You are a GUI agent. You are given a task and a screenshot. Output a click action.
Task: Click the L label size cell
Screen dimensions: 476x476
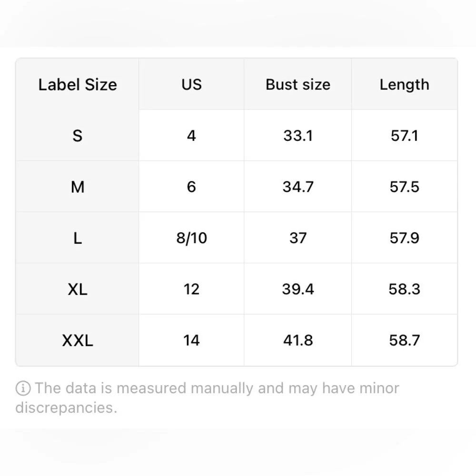click(78, 238)
